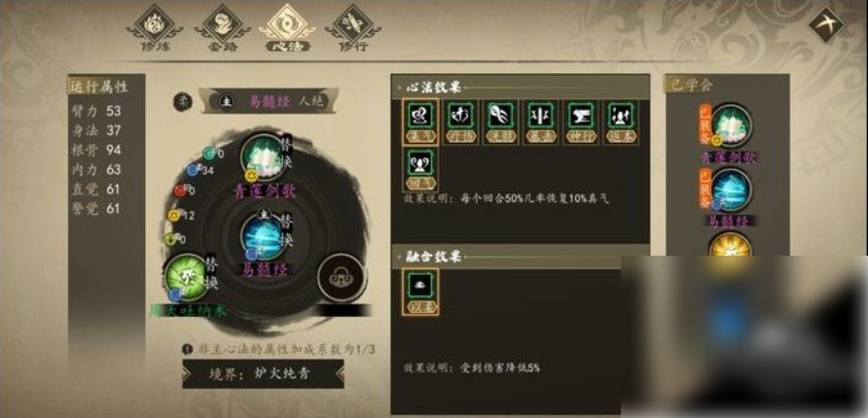This screenshot has width=868, height=418.
Task: Open the 修炼 cultivation tab
Action: [x=152, y=29]
